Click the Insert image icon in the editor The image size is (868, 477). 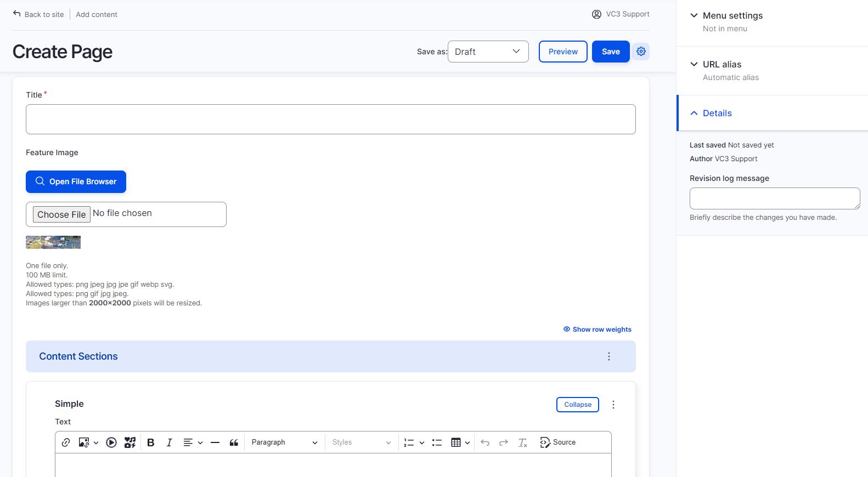(83, 442)
